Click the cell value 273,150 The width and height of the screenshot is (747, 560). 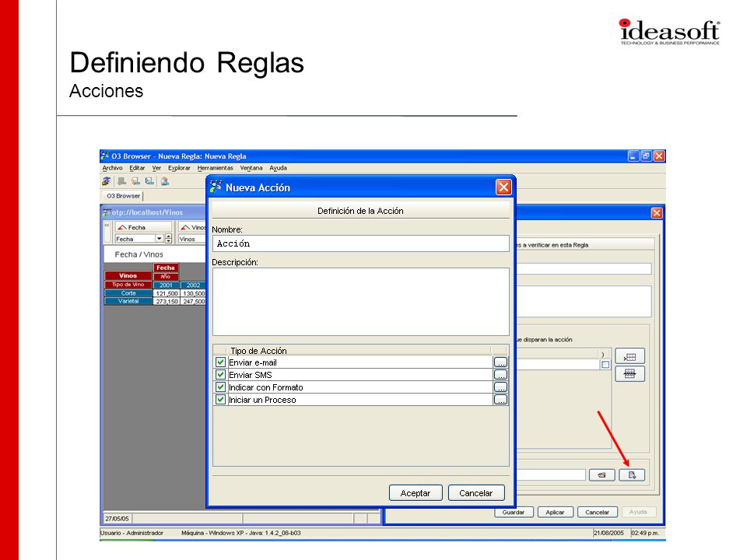click(167, 302)
